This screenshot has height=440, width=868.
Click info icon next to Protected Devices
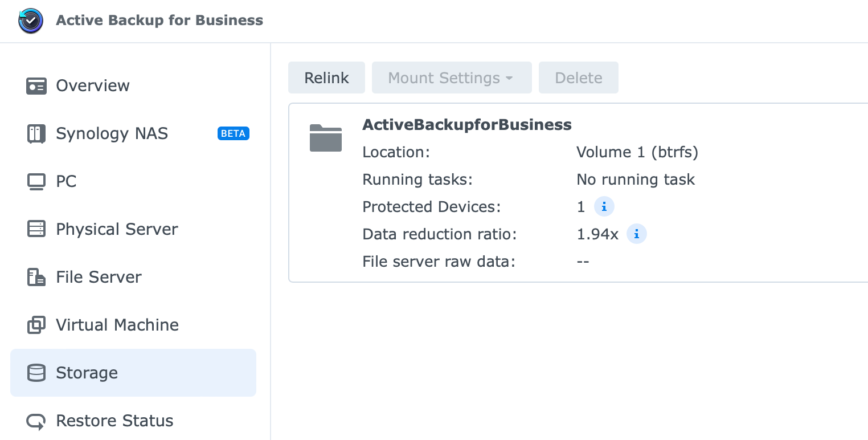click(x=604, y=207)
